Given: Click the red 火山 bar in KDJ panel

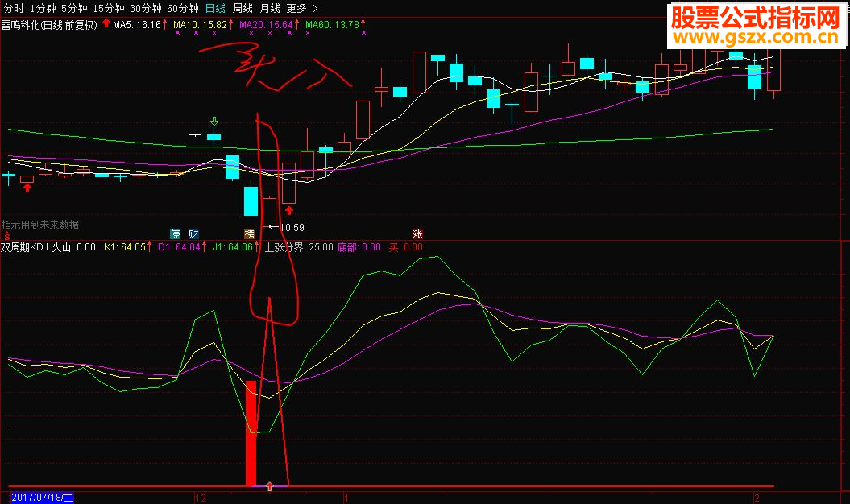Looking at the screenshot, I should (251, 433).
